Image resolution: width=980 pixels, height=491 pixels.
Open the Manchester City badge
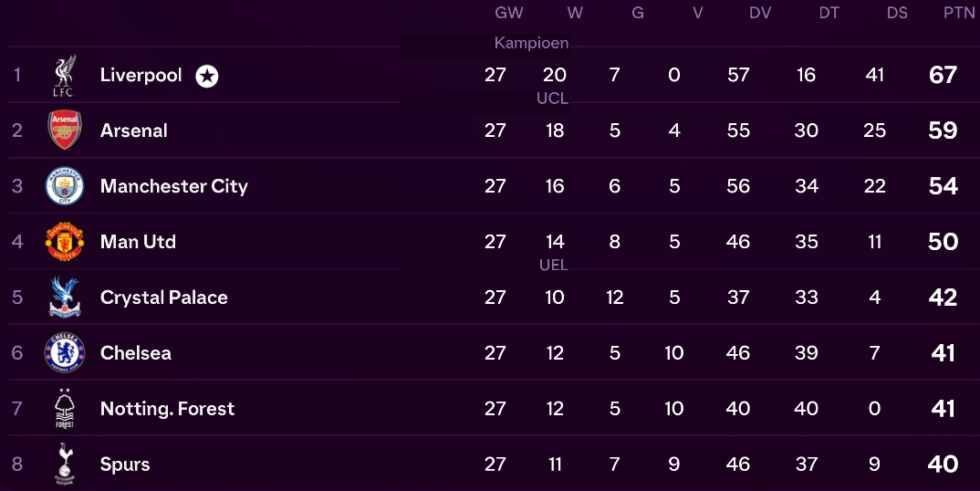pos(65,186)
